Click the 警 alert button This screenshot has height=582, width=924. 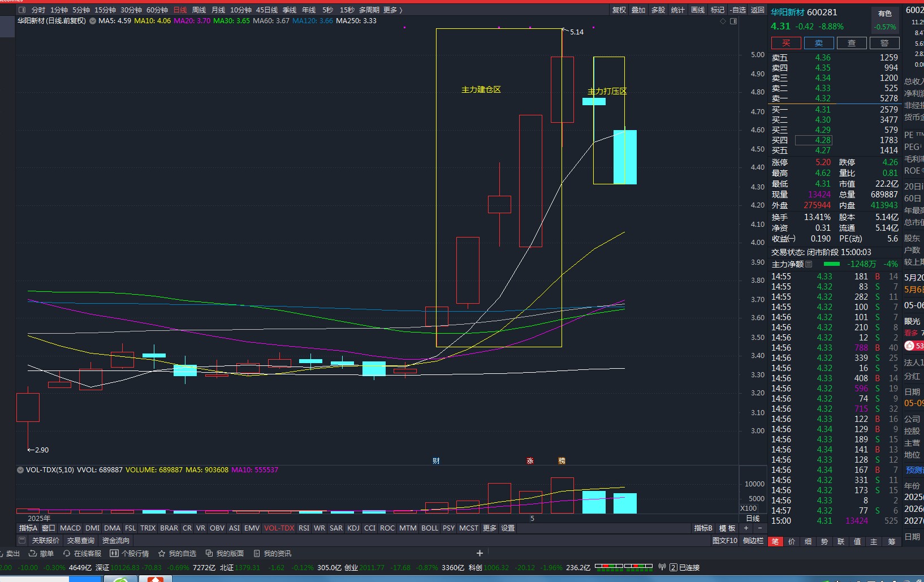click(x=884, y=43)
